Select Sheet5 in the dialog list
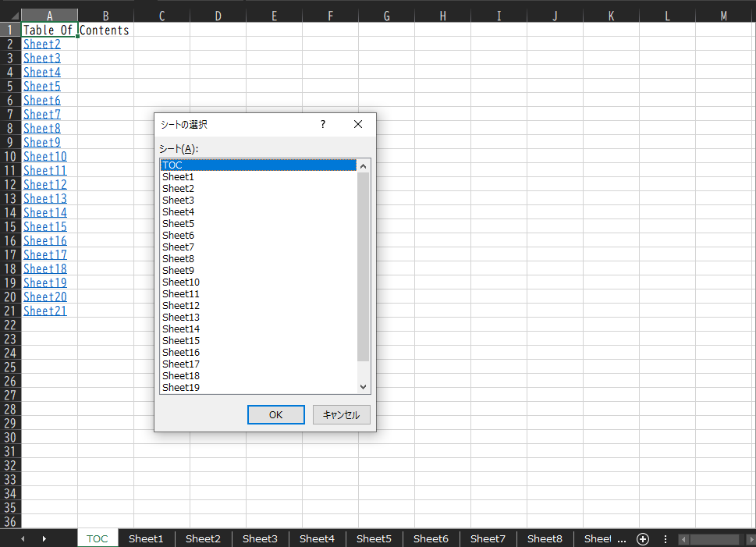756x547 pixels. coord(258,224)
